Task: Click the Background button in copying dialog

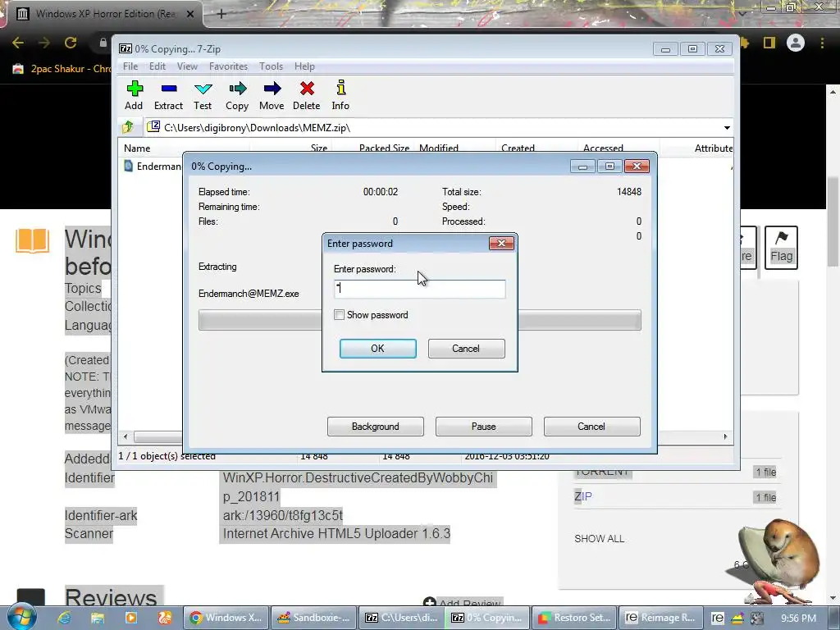Action: (x=376, y=427)
